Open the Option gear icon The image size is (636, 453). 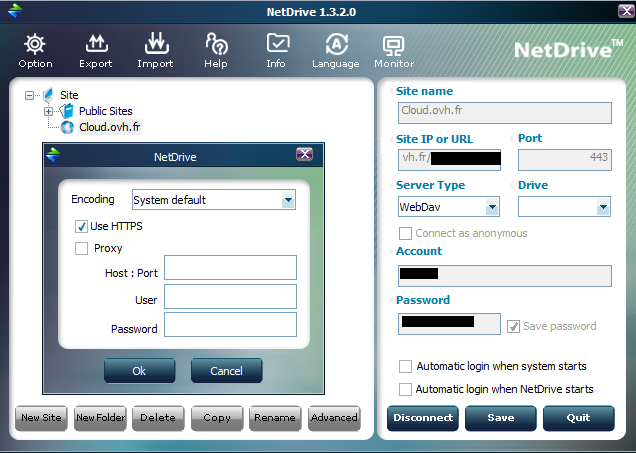click(35, 44)
